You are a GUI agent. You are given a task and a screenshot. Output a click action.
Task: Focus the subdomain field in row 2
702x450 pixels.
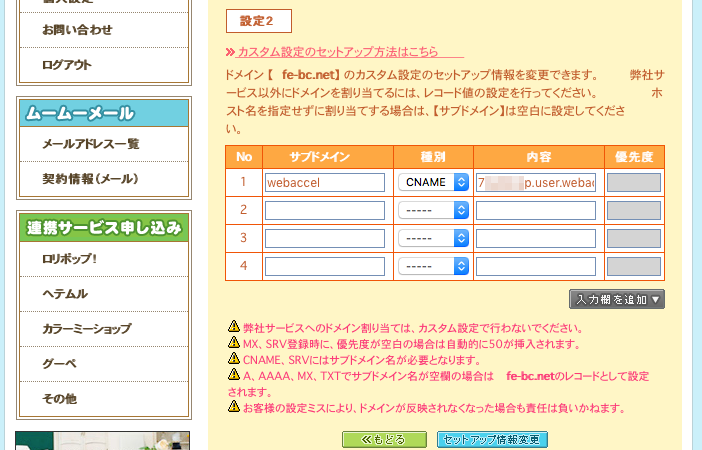pyautogui.click(x=325, y=210)
